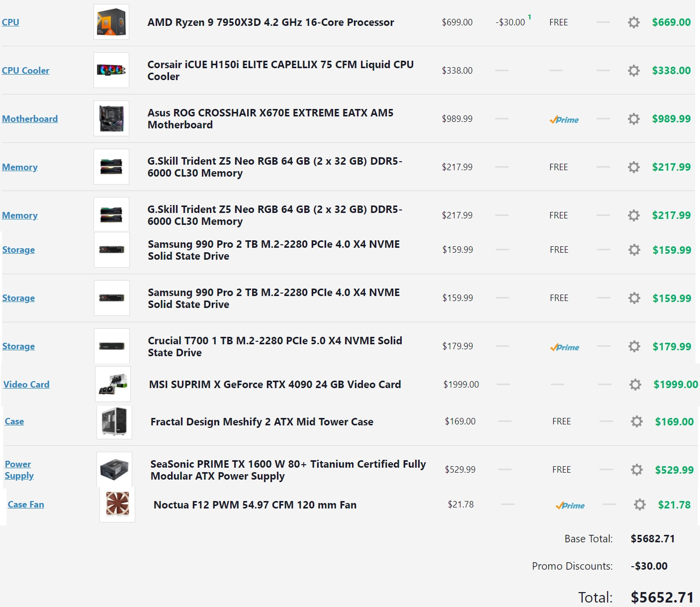This screenshot has width=700, height=607.
Task: Open the Asus ROG motherboard thumbnail
Action: 111,118
